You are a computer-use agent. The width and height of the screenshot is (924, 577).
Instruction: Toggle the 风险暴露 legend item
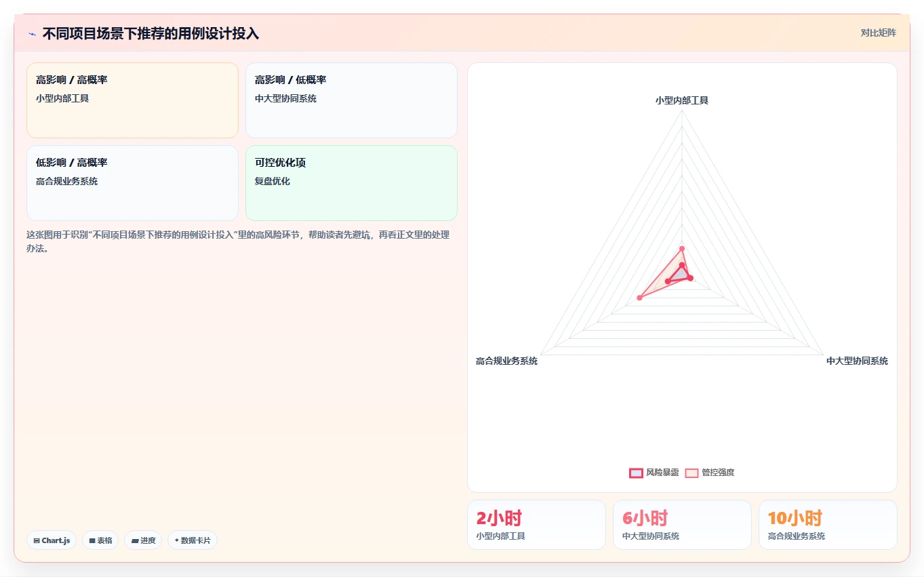pos(654,473)
